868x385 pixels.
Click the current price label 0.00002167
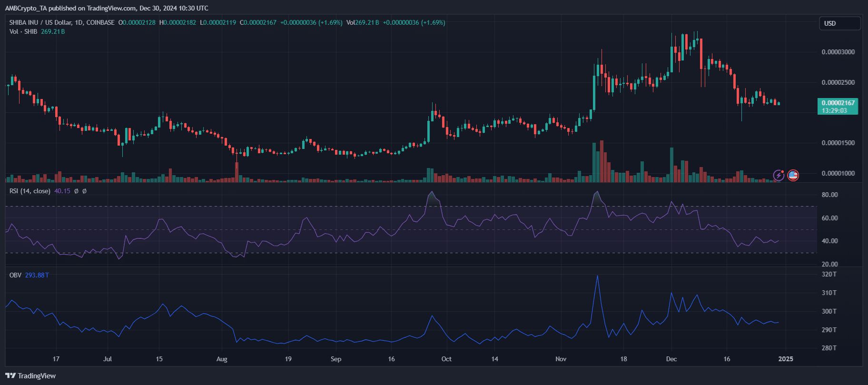pos(838,103)
